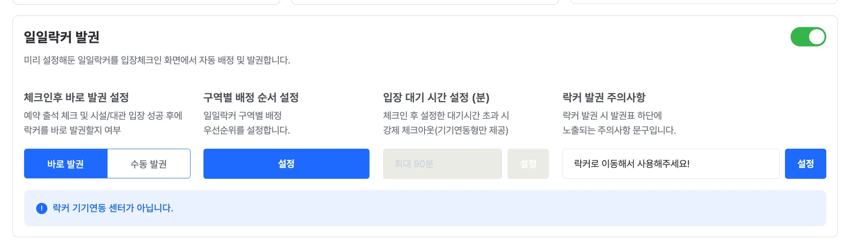Toggle the 일일락커 발권 switch off

808,37
